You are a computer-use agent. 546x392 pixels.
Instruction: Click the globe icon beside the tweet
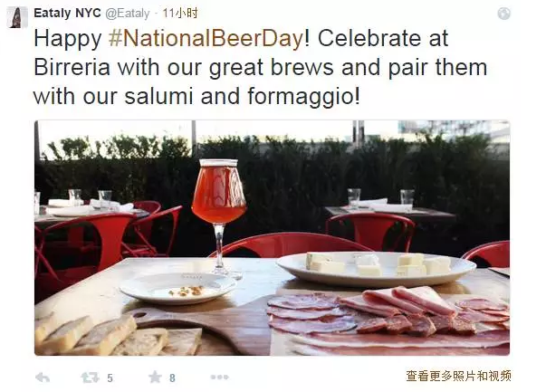pos(503,14)
